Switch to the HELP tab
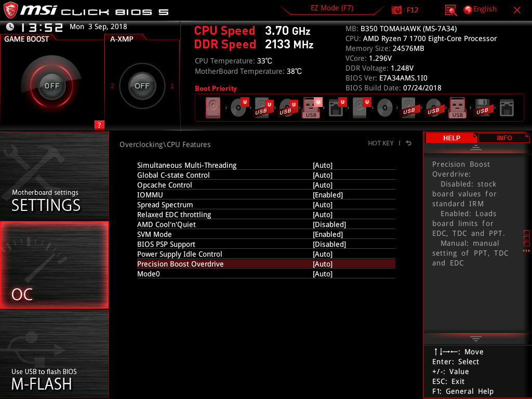The image size is (532, 399). point(451,138)
